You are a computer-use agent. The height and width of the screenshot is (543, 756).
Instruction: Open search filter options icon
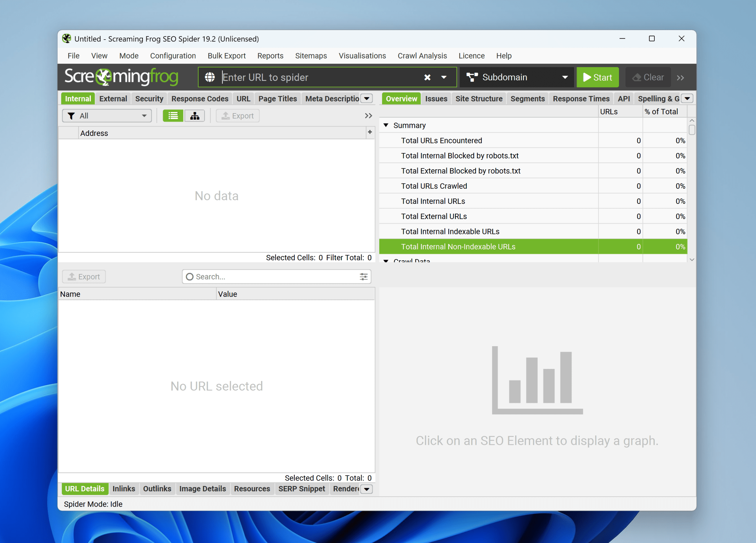[x=364, y=277]
